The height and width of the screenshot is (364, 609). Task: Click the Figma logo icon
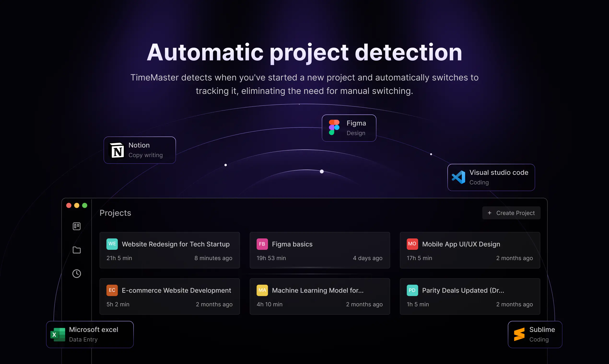[x=334, y=127]
